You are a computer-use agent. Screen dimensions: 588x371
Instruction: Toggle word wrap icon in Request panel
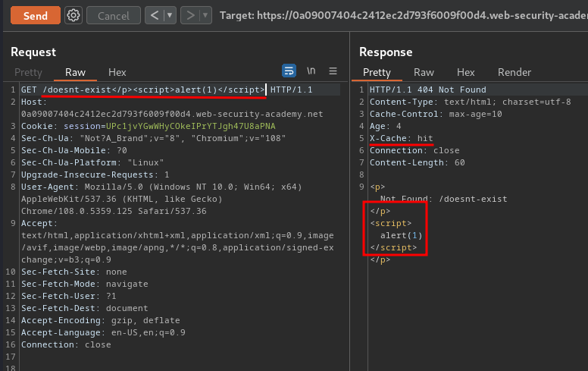[x=289, y=71]
